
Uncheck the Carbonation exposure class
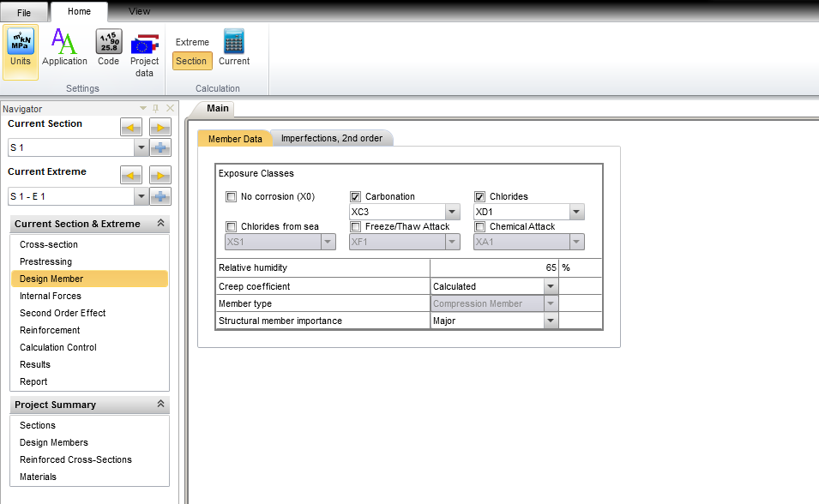[356, 196]
